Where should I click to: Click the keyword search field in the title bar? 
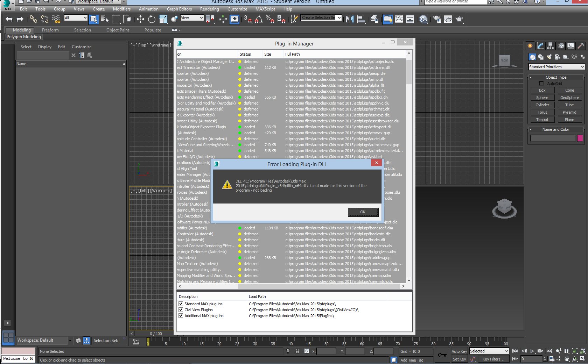[455, 2]
